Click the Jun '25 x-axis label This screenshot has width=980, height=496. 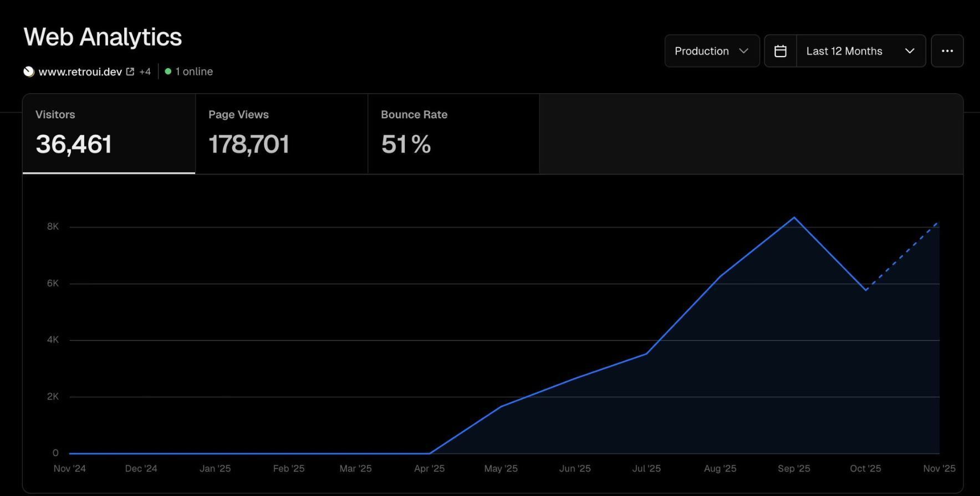[575, 468]
